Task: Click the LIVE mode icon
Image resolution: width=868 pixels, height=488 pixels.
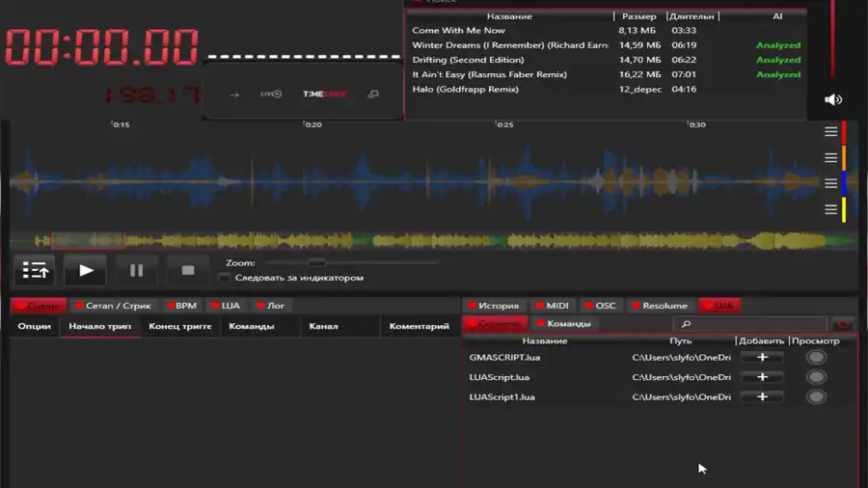Action: [271, 95]
